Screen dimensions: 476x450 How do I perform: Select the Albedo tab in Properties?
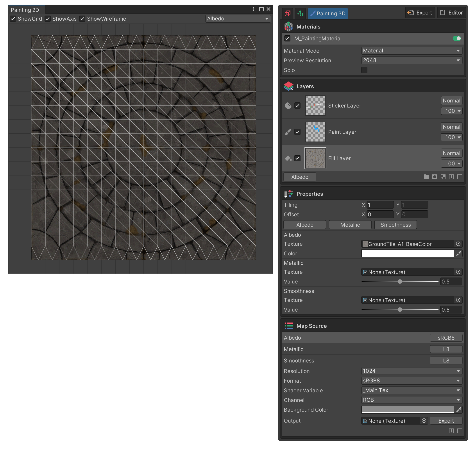pyautogui.click(x=304, y=225)
